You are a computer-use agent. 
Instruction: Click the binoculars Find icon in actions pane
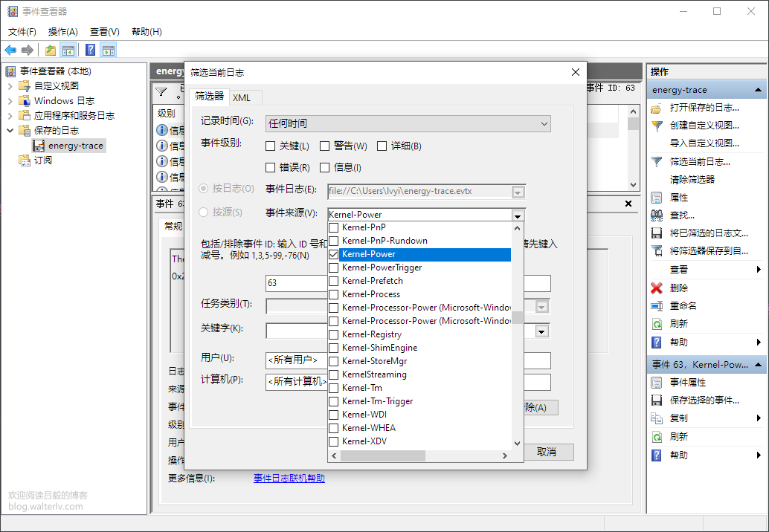pos(657,215)
